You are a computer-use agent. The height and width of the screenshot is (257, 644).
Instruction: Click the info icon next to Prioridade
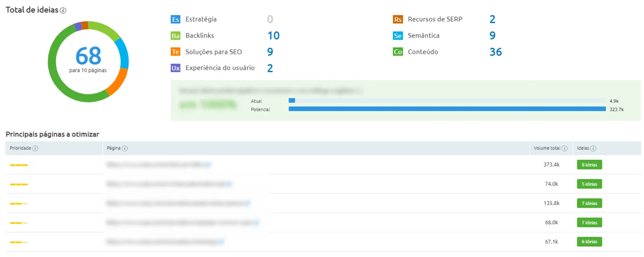tap(35, 148)
